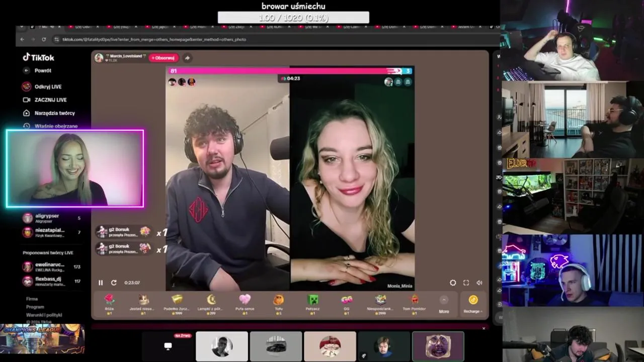Click the blonde woman's neon-framed webcam overlay
Viewport: 644px width, 362px height.
point(75,168)
